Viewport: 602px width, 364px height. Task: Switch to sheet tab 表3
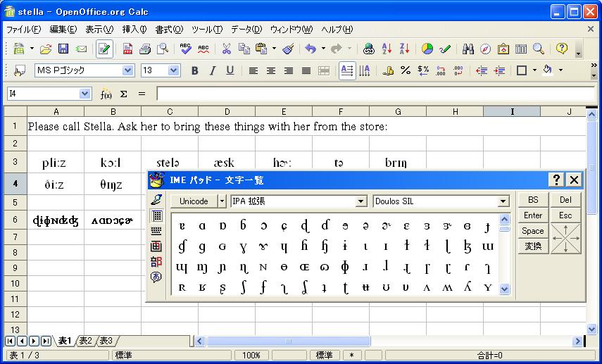click(107, 341)
